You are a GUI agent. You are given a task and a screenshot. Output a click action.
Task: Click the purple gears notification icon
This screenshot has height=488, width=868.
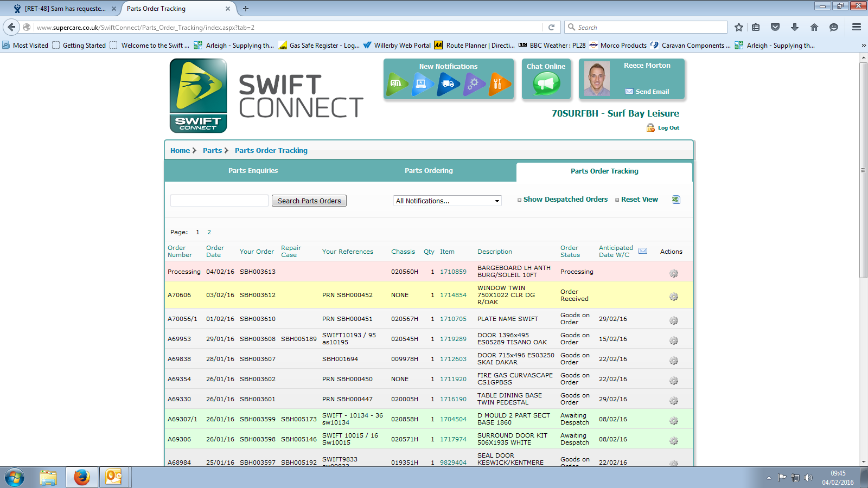click(x=474, y=84)
